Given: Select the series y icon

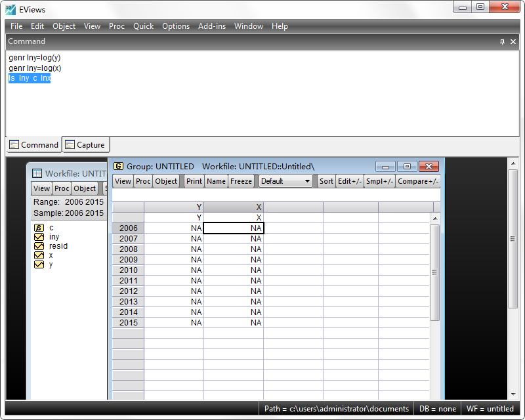Looking at the screenshot, I should [x=50, y=264].
